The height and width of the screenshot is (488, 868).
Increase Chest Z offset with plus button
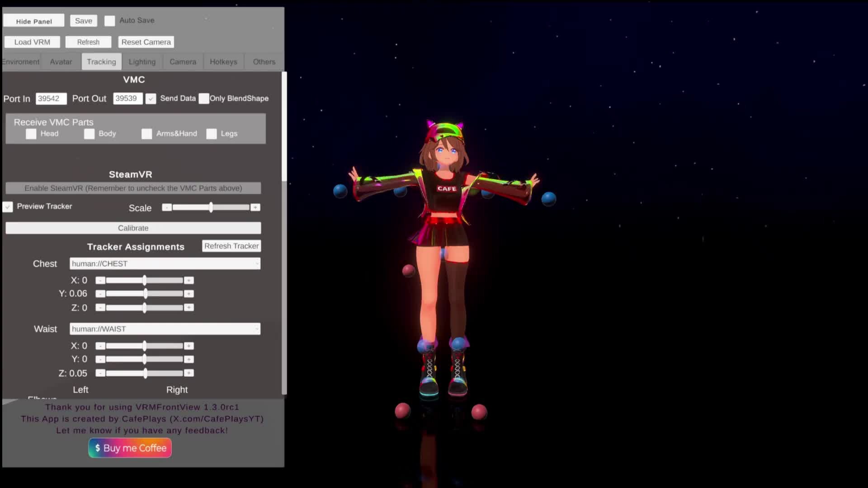[189, 308]
